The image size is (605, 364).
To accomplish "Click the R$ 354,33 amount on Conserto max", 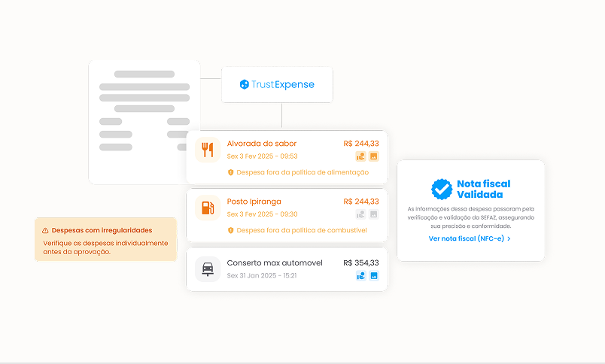I will [x=360, y=263].
